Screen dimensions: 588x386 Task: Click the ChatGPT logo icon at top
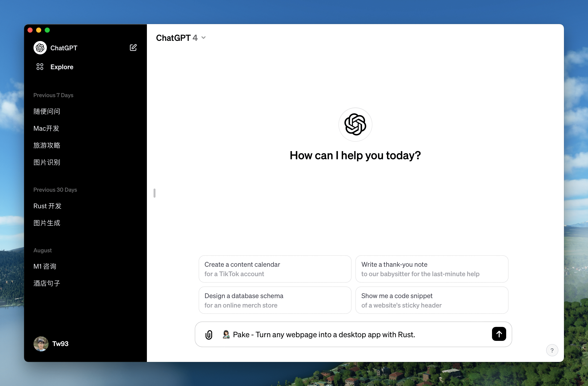[40, 47]
